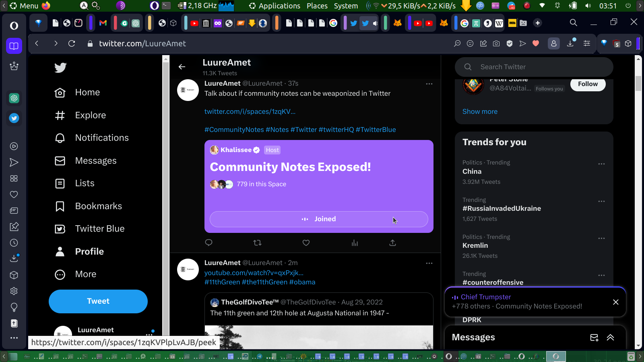Viewport: 644px width, 362px height.
Task: Open Extensions cube in Opera sidebar
Action: (x=14, y=275)
